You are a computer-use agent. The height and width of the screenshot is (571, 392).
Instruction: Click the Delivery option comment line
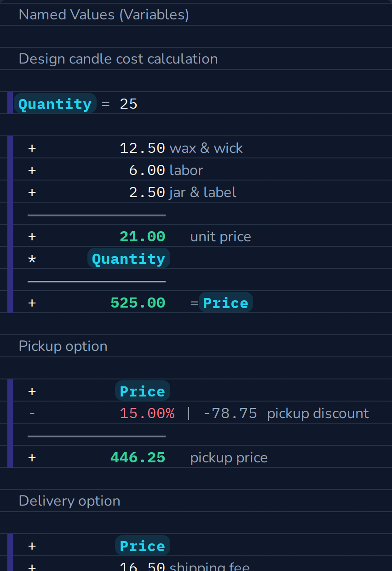click(x=69, y=501)
